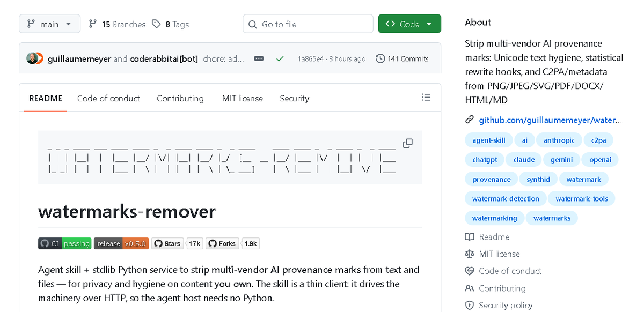The width and height of the screenshot is (644, 312).
Task: Switch to Code of conduct tab
Action: [x=108, y=99]
